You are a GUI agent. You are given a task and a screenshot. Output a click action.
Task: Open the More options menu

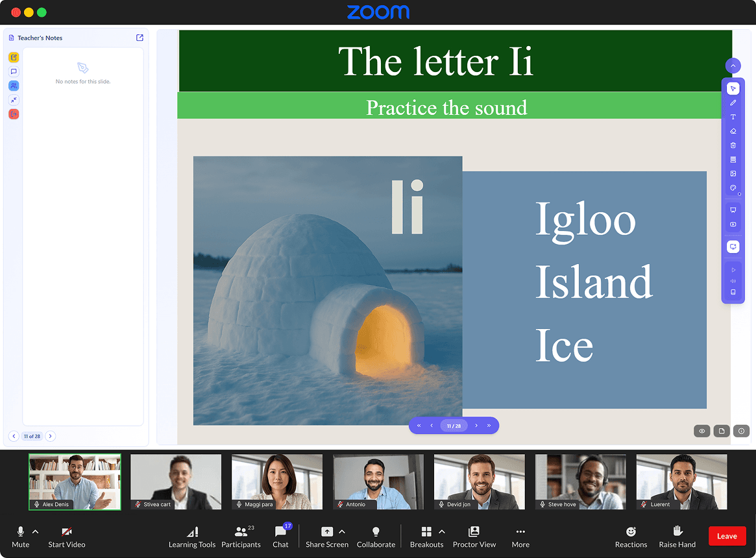pyautogui.click(x=520, y=537)
